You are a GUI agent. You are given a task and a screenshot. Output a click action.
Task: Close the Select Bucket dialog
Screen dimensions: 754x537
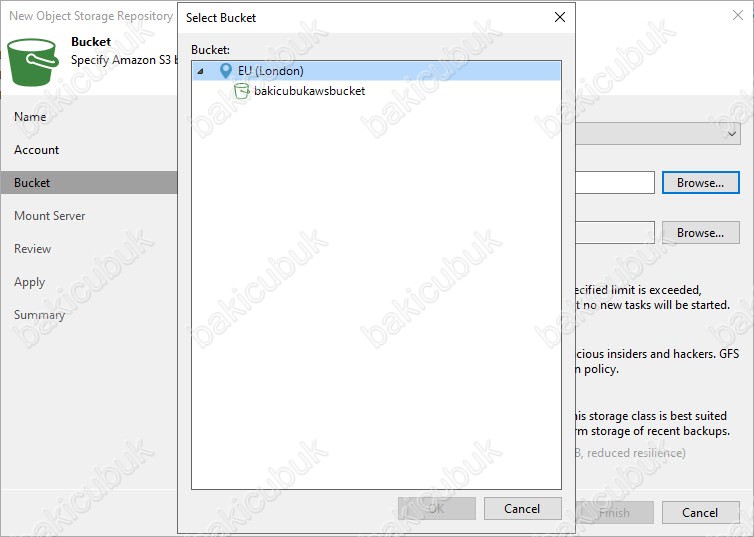pyautogui.click(x=560, y=17)
